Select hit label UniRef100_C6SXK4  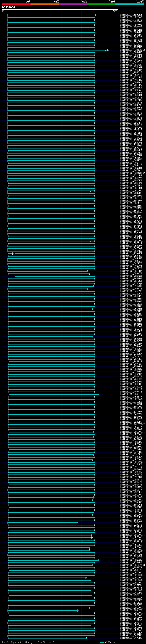[131, 95]
